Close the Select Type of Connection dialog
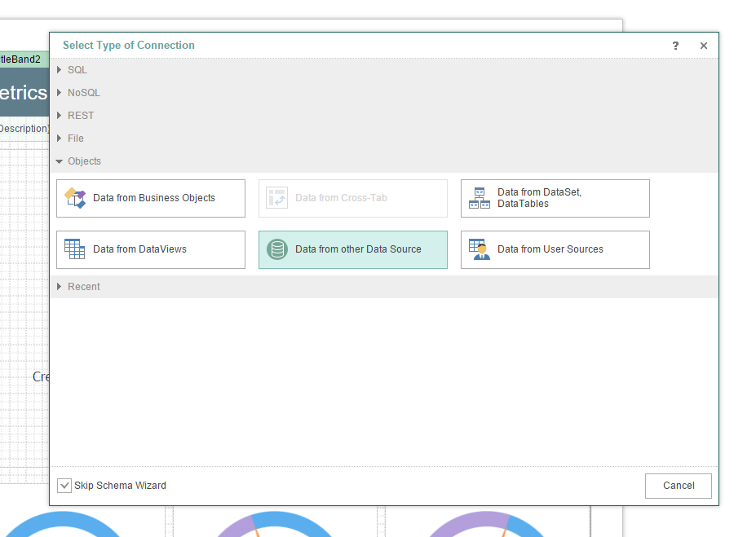This screenshot has width=756, height=537. coord(704,46)
